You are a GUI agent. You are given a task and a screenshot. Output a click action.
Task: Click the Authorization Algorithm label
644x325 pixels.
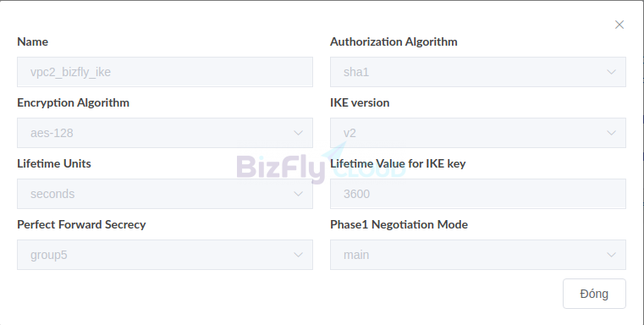[394, 42]
